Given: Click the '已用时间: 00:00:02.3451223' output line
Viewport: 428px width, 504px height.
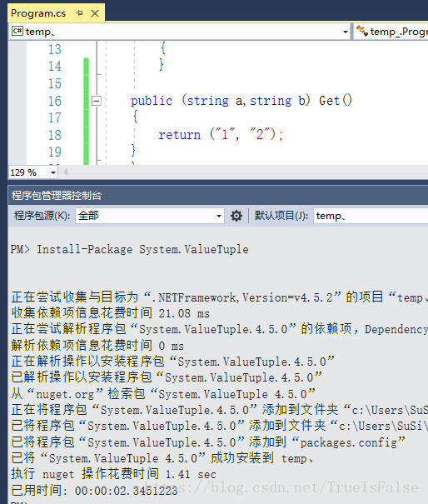Looking at the screenshot, I should tap(94, 490).
